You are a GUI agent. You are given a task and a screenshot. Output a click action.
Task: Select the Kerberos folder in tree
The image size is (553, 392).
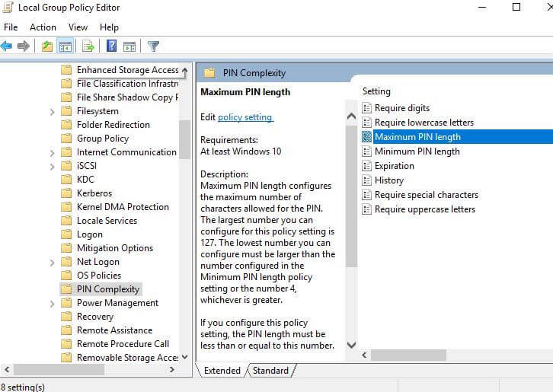point(94,193)
